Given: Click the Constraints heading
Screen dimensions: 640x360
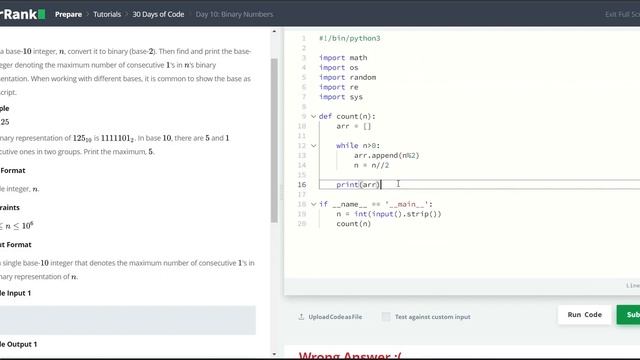Looking at the screenshot, I should (x=10, y=207).
